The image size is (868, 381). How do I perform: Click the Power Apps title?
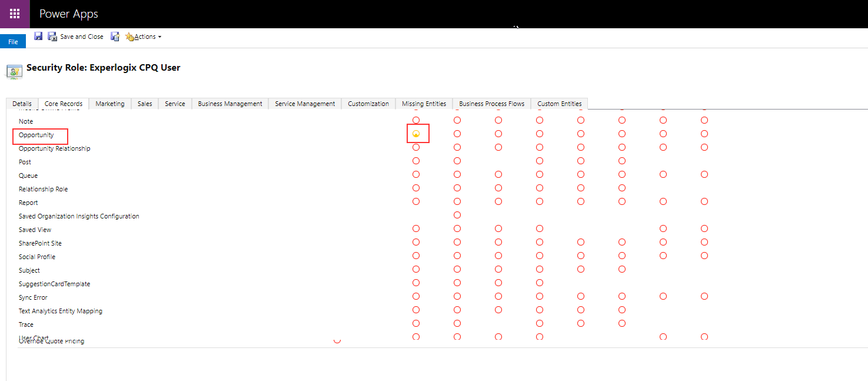[x=69, y=14]
